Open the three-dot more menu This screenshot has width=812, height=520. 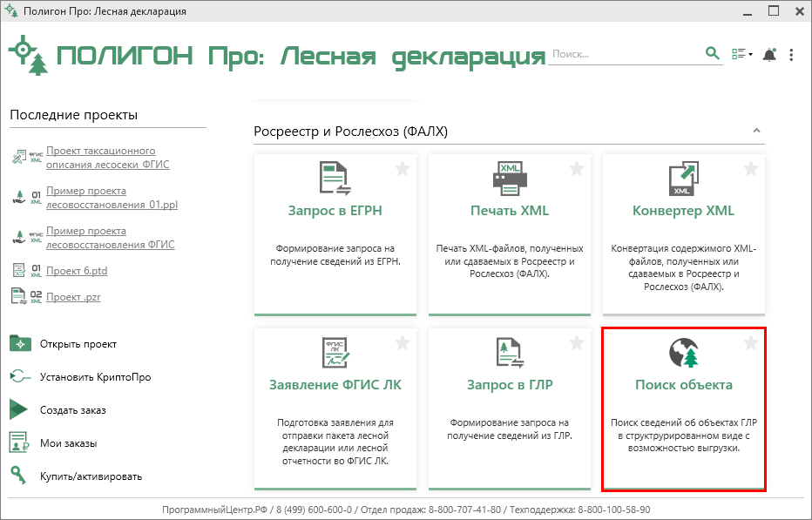pos(791,54)
